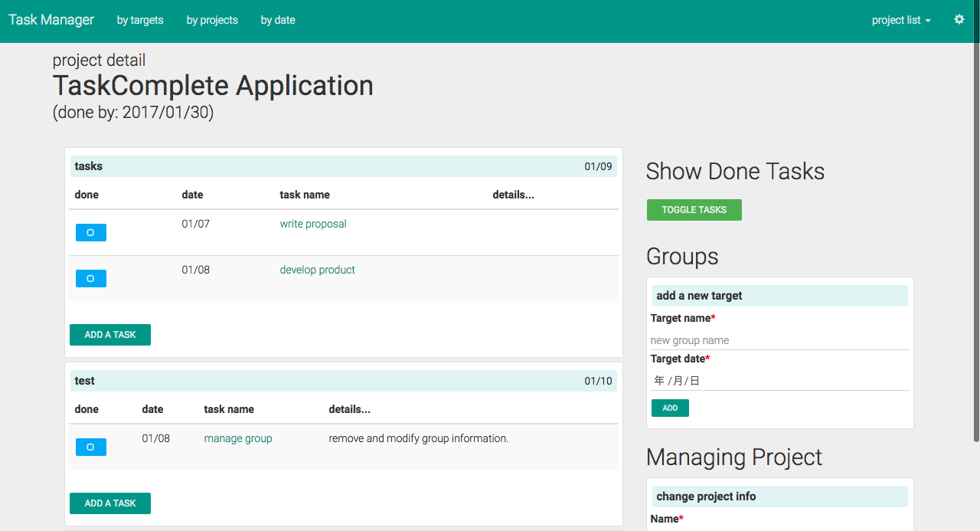Focus the Target name input field

click(780, 340)
